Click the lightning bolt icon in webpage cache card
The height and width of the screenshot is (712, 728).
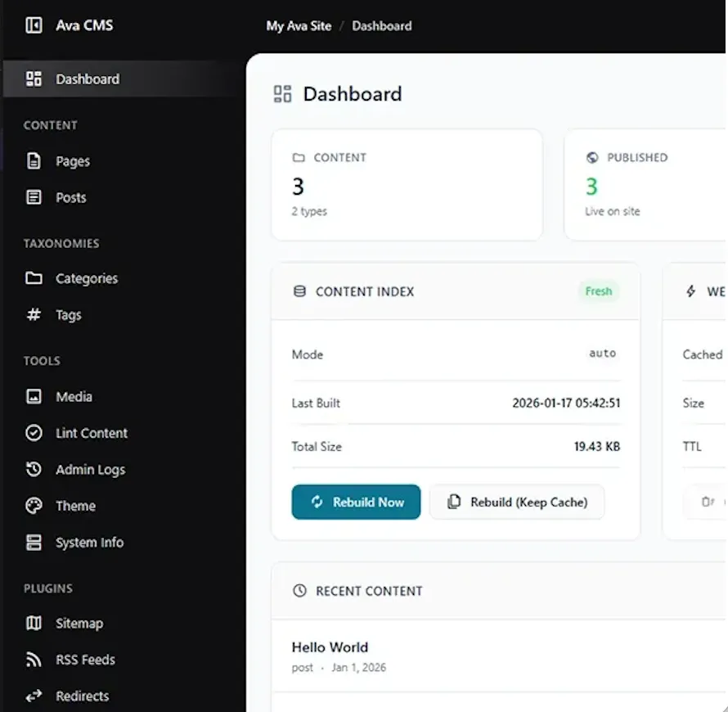(691, 291)
